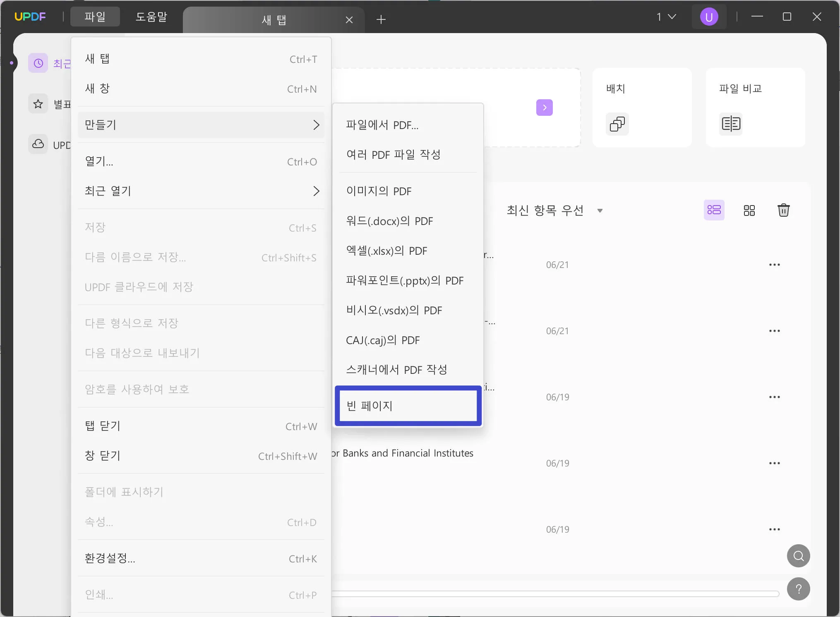Open 최신 항목 우선 sort dropdown
This screenshot has height=617, width=840.
coord(554,210)
